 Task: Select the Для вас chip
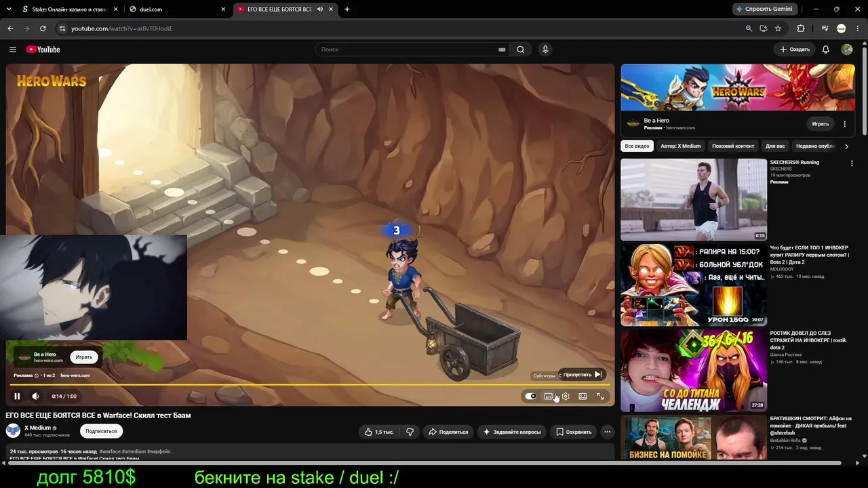coord(775,146)
